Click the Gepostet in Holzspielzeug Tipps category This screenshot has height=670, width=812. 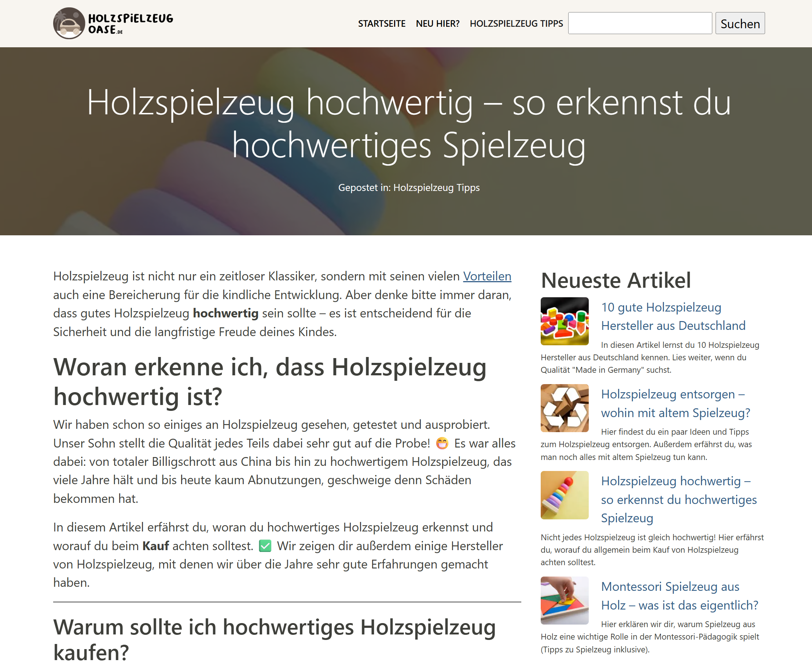tap(436, 188)
